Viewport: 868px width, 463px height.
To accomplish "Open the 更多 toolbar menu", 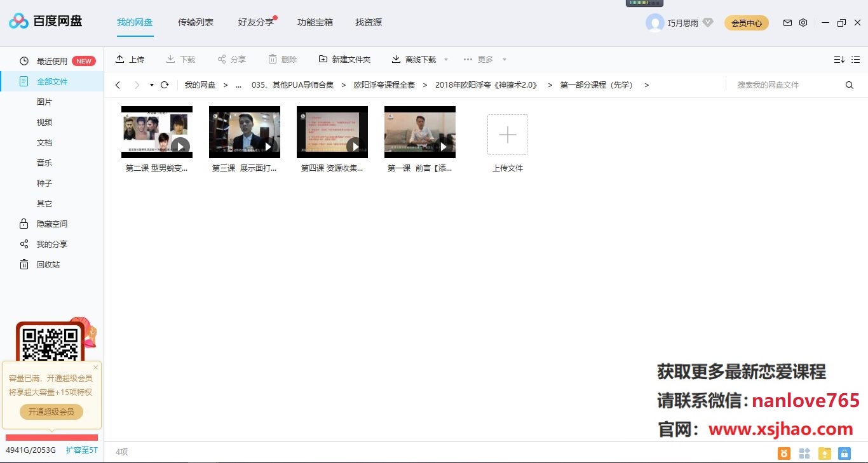I will tap(478, 59).
